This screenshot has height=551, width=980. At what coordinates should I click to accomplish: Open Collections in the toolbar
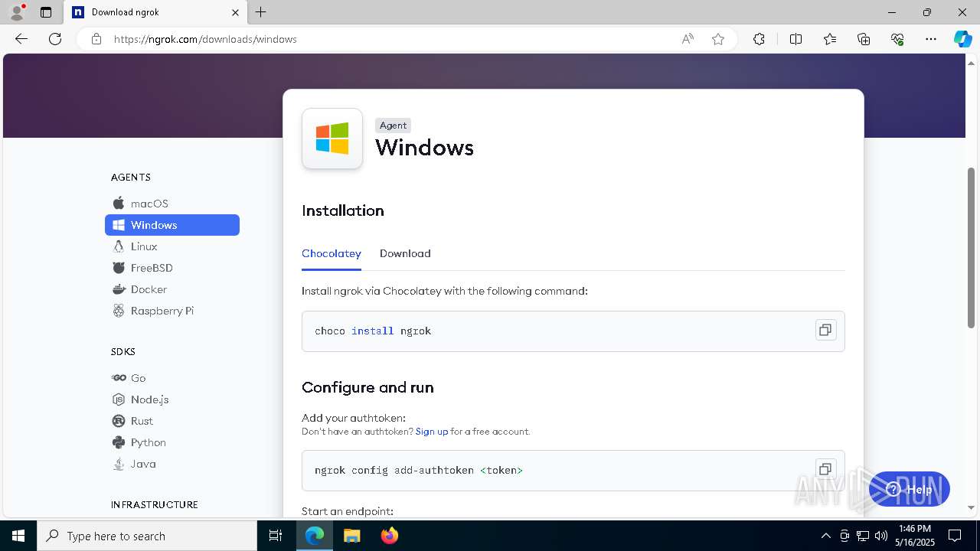[x=864, y=39]
